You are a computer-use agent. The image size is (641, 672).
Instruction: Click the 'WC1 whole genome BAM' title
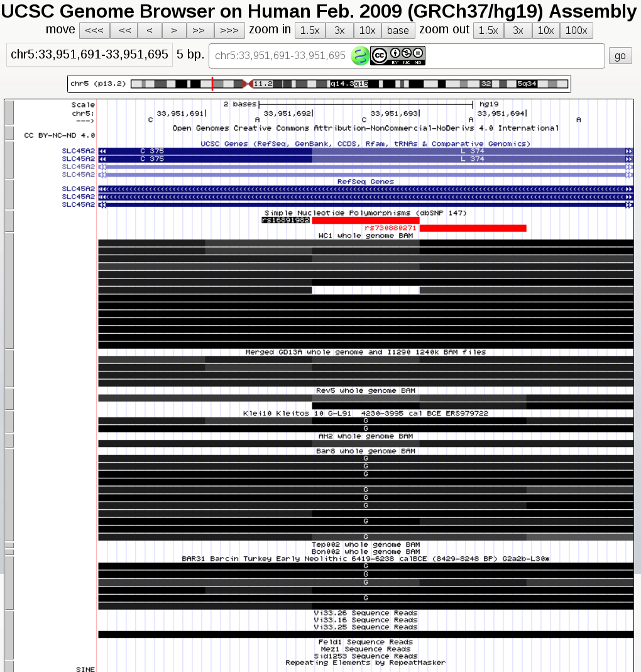click(x=366, y=236)
